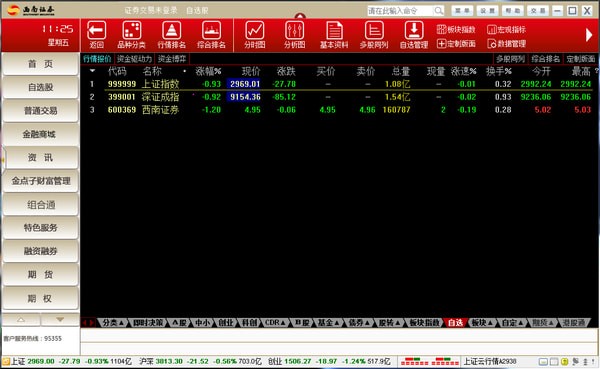Expand the 基金▲ bottom tab menu
Screen dimensions: 600x369
(328, 323)
